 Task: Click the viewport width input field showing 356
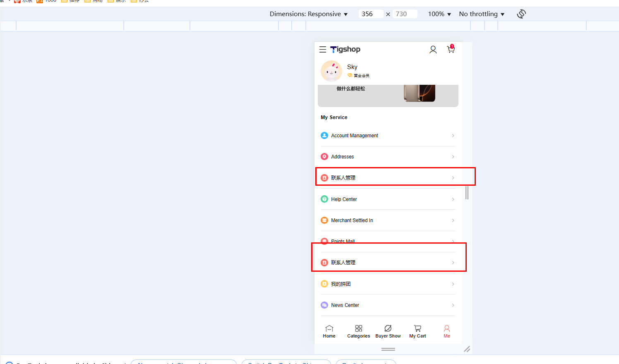[x=369, y=14]
